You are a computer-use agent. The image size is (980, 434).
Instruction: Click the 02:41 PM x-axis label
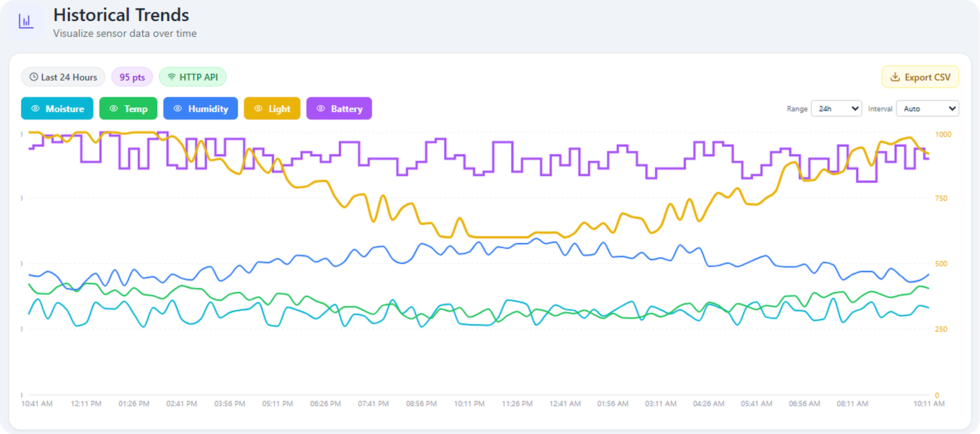coord(181,404)
